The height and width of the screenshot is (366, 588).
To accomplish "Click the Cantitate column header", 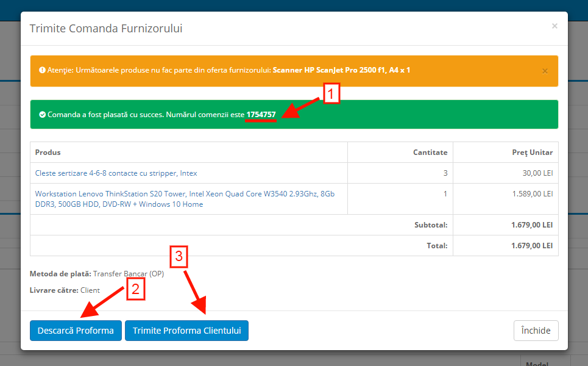I will coord(430,152).
